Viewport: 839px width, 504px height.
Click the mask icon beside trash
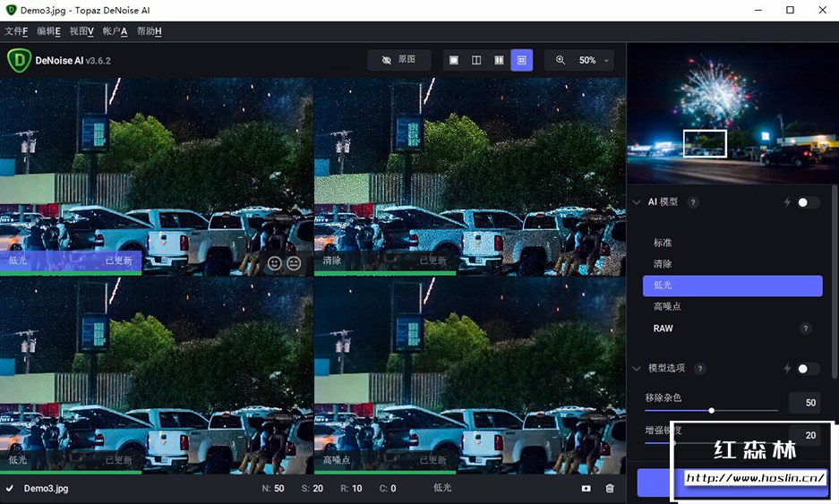click(586, 489)
